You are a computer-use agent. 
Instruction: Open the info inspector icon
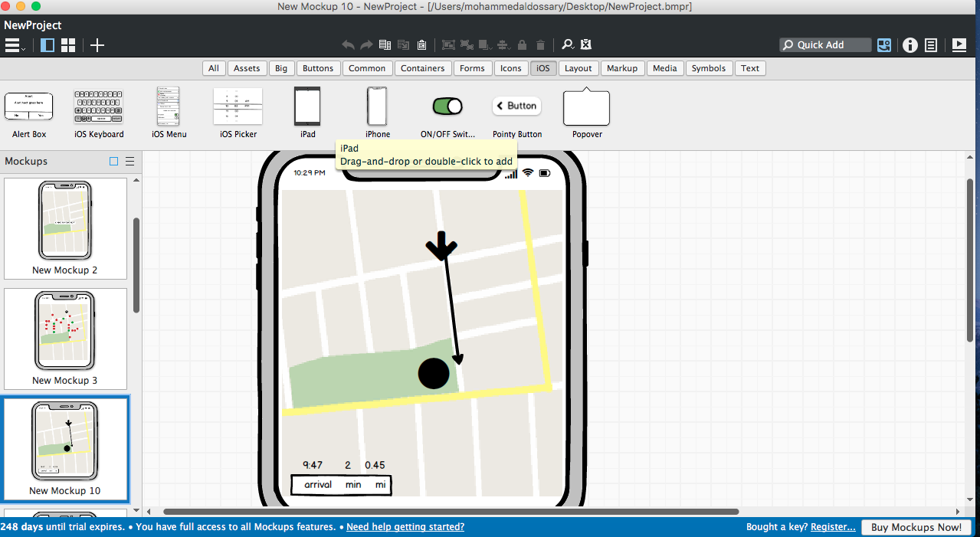click(x=910, y=45)
